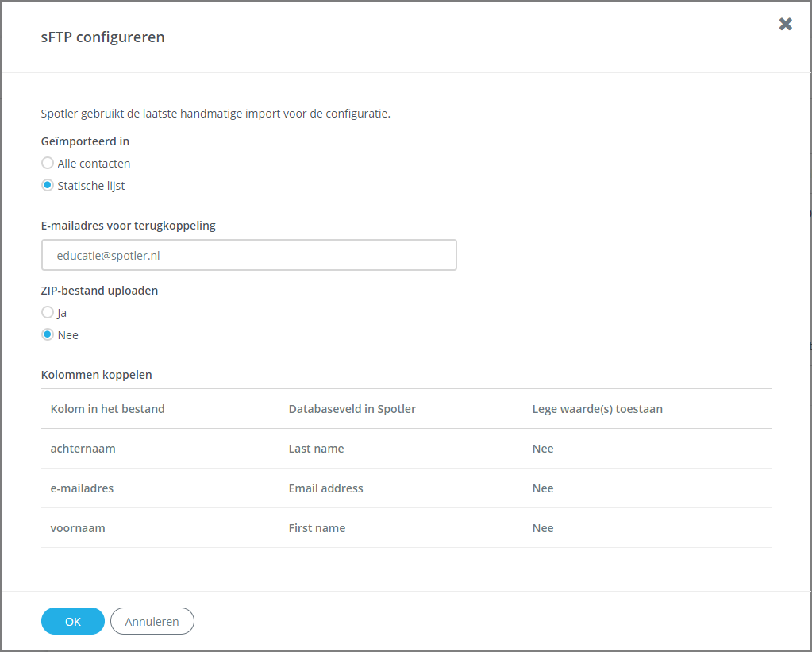Screen dimensions: 812x652
Task: Select the Alle contacten radio option
Action: (48, 164)
